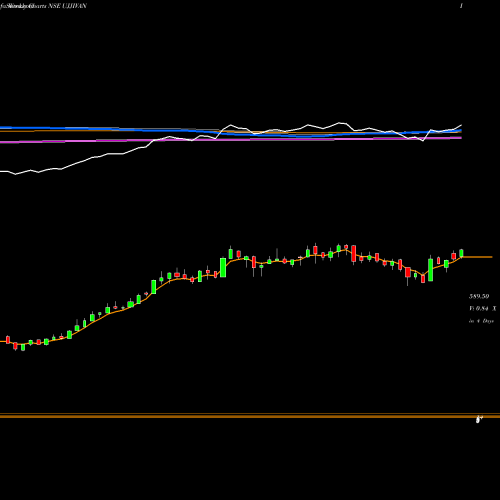Click the orange horizontal line after the last candle
The width and height of the screenshot is (500, 500).
point(477,257)
